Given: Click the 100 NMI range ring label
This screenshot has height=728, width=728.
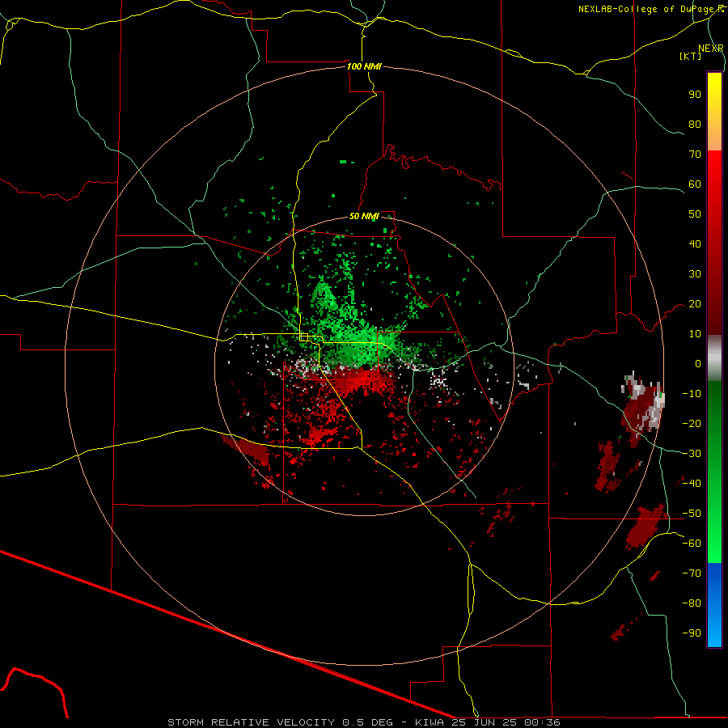Looking at the screenshot, I should 364,66.
